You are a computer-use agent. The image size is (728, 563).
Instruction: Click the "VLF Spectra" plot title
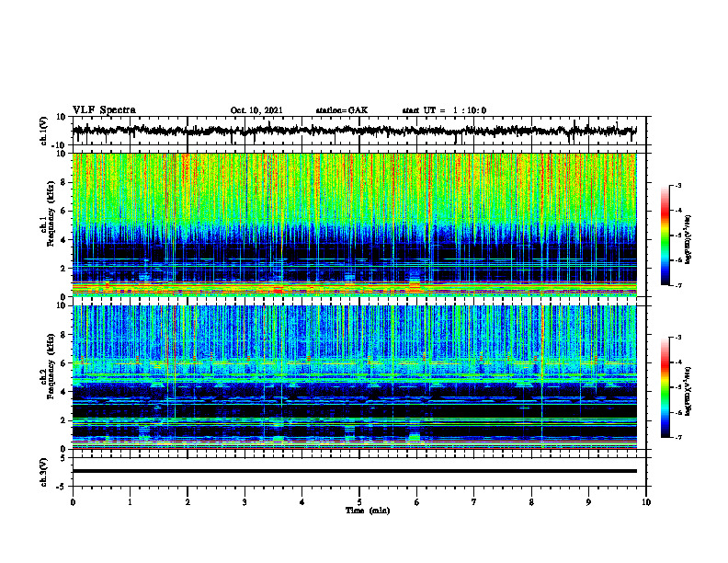(x=104, y=110)
